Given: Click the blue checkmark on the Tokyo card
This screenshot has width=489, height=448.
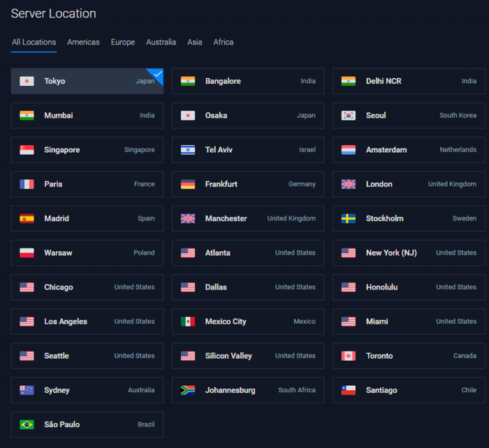Looking at the screenshot, I should [x=157, y=74].
